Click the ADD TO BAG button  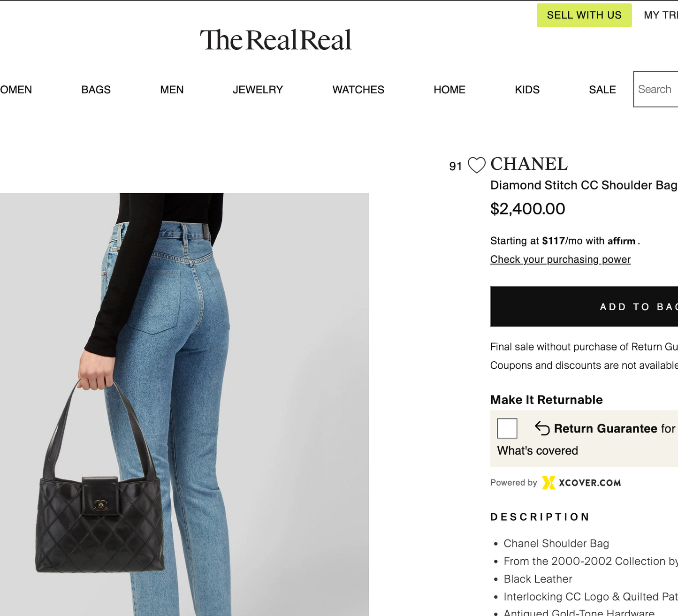584,306
